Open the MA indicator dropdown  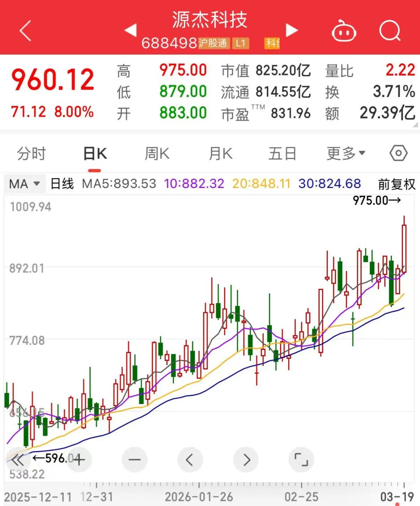click(x=24, y=184)
